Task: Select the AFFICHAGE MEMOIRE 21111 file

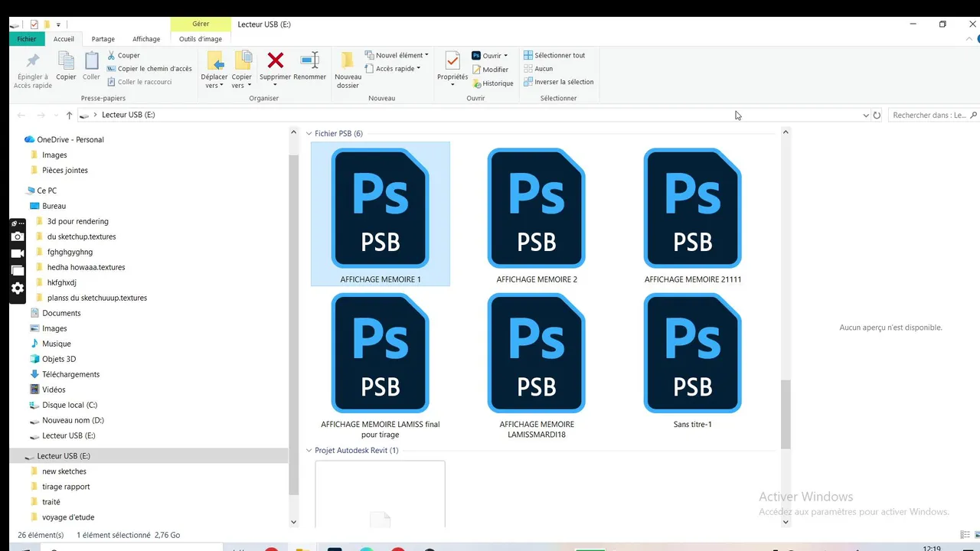Action: [693, 214]
